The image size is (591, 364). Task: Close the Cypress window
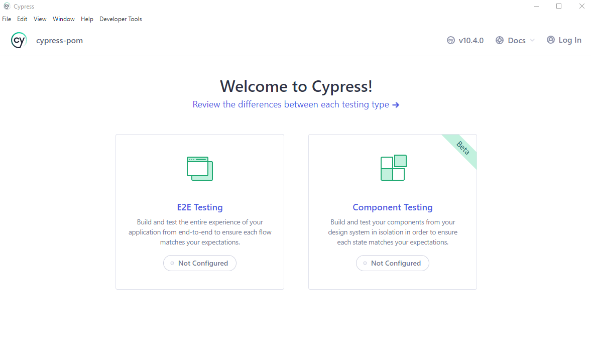pos(581,6)
